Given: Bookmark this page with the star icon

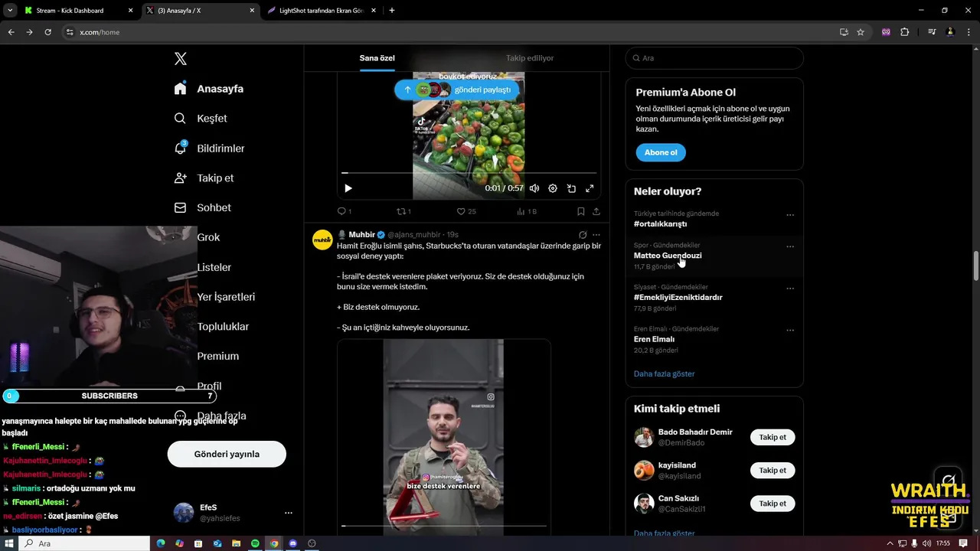Looking at the screenshot, I should [x=861, y=32].
